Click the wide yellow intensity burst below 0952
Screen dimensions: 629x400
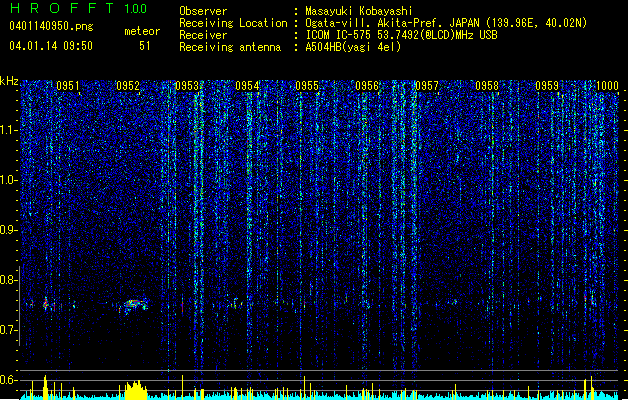(136, 390)
